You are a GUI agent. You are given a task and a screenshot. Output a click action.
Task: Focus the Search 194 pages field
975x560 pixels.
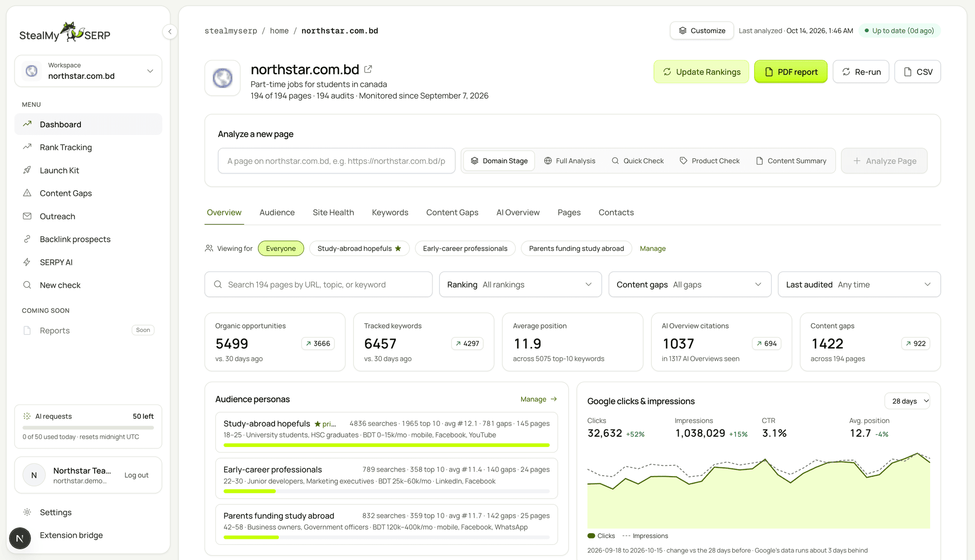[x=318, y=285]
